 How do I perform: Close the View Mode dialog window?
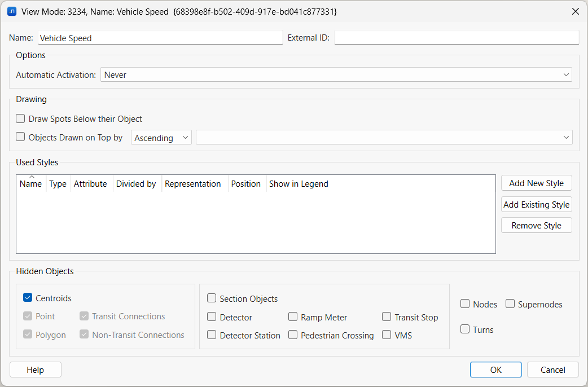click(x=575, y=11)
